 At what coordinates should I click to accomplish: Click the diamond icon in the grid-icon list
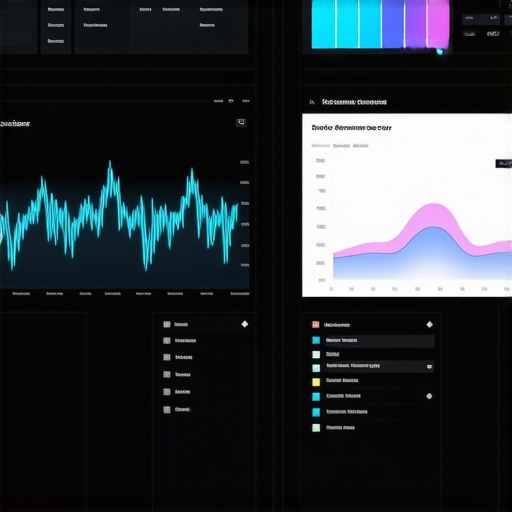245,324
